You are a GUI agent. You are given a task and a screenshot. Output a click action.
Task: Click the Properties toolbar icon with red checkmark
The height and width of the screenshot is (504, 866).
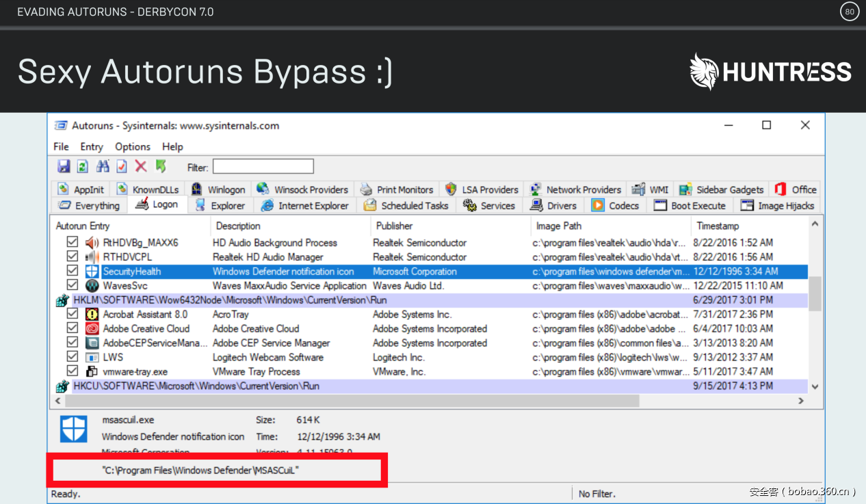122,166
